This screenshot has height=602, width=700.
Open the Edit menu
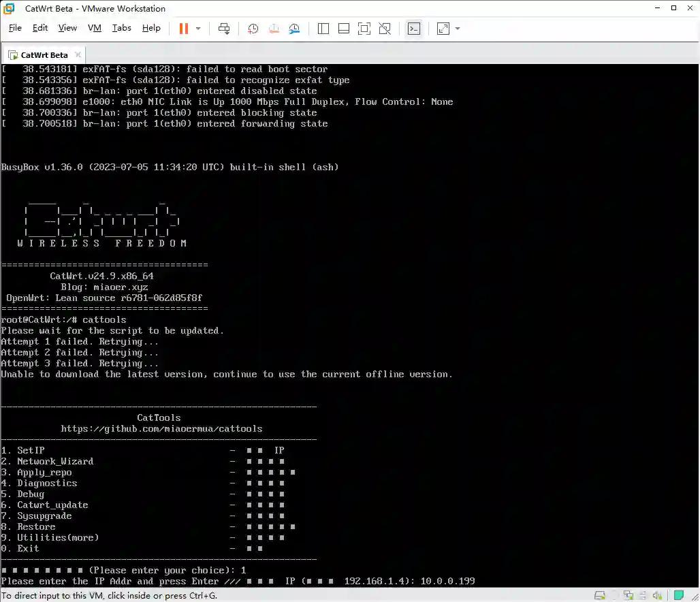(40, 28)
